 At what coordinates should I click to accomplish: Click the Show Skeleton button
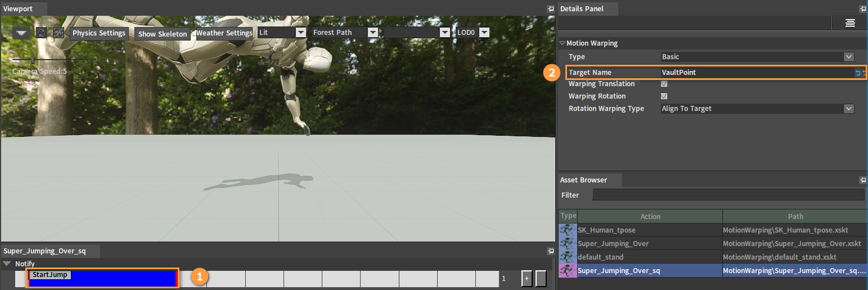pyautogui.click(x=163, y=34)
